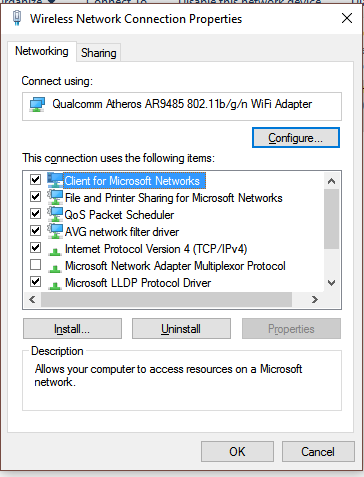364x477 pixels.
Task: Click the Qualcomm Atheros adapter icon
Action: click(37, 105)
